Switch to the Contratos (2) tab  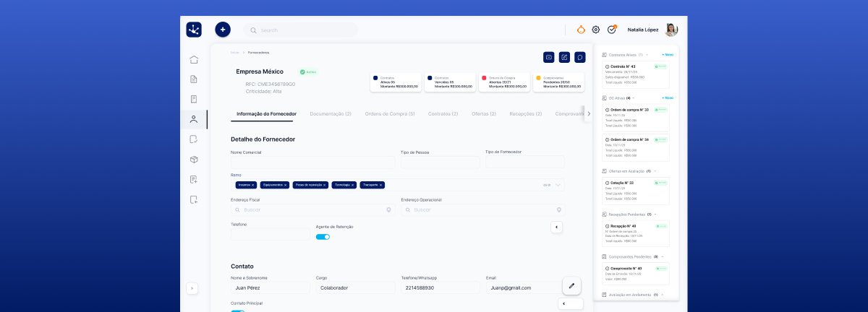pos(443,114)
